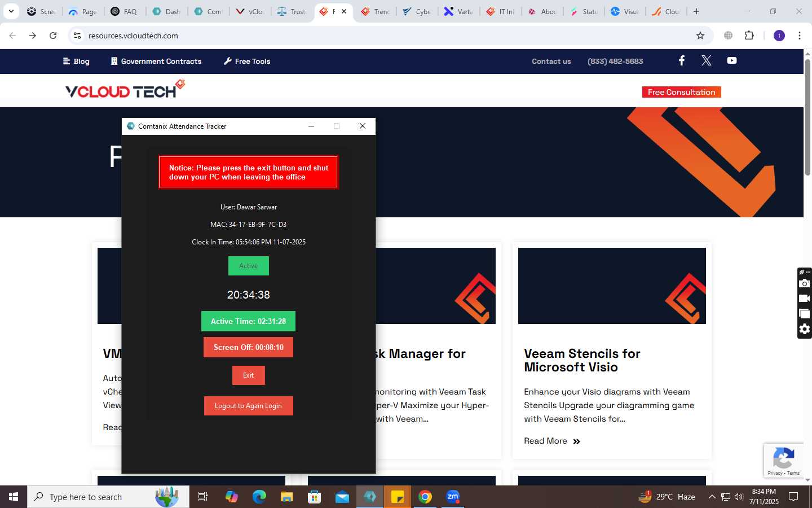Click Read More under Veeam Stencils
Viewport: 812px width, 508px height.
552,441
